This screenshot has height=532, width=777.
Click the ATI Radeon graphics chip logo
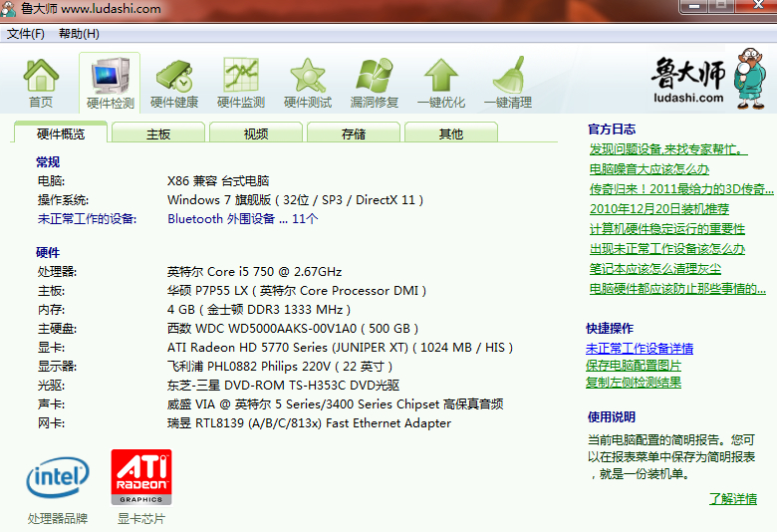(x=141, y=477)
